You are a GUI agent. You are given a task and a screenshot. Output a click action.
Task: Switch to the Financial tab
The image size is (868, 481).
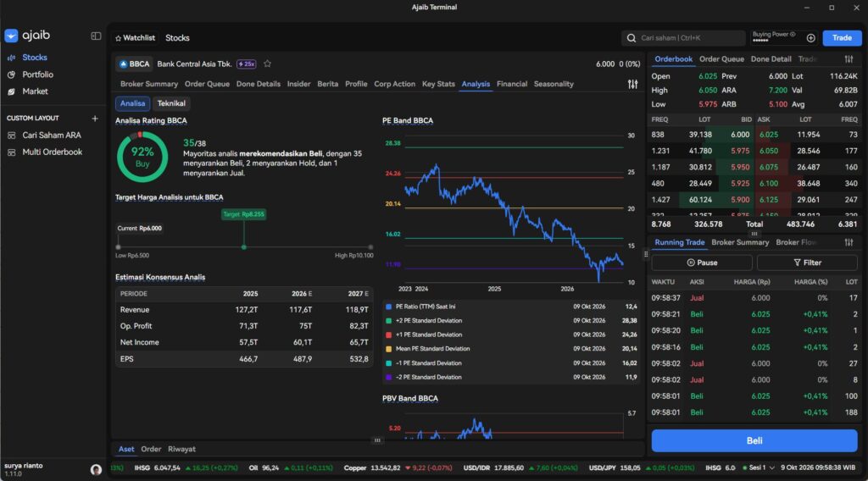pyautogui.click(x=511, y=84)
